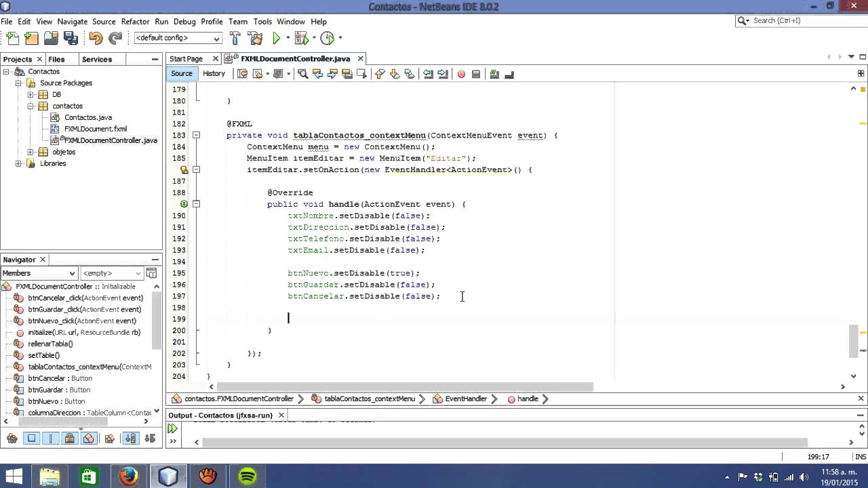The image size is (868, 488).
Task: Expand the DB package node
Action: 31,94
